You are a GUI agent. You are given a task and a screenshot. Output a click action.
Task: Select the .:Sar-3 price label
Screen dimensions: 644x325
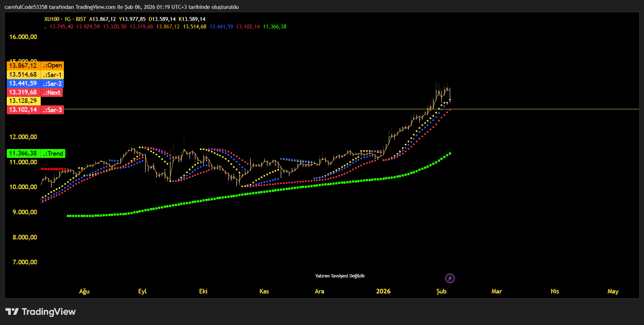[53, 110]
